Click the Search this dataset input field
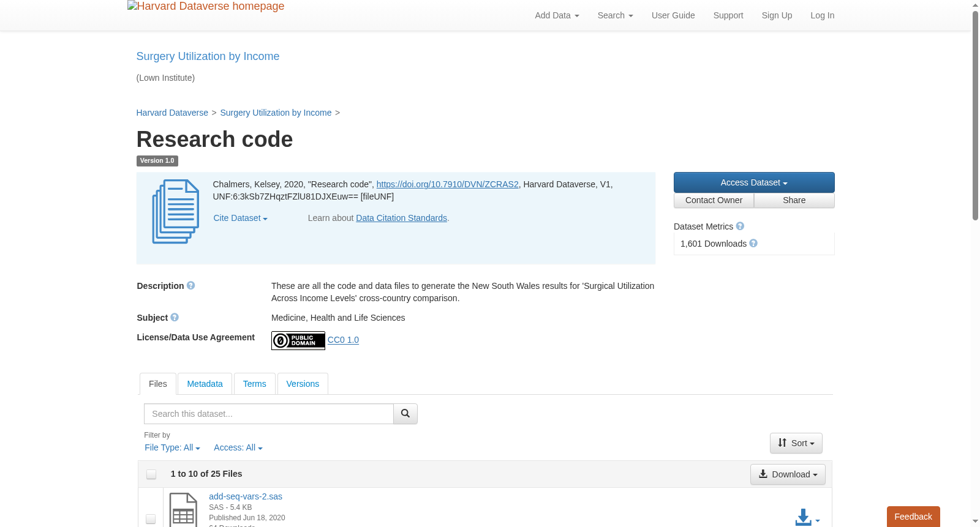The height and width of the screenshot is (527, 980). pos(269,414)
